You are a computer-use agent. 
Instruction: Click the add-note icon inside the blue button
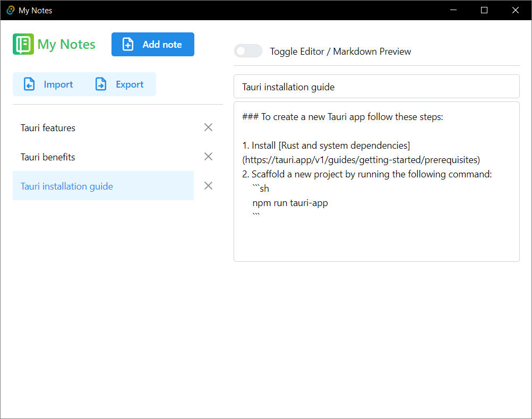tap(127, 45)
